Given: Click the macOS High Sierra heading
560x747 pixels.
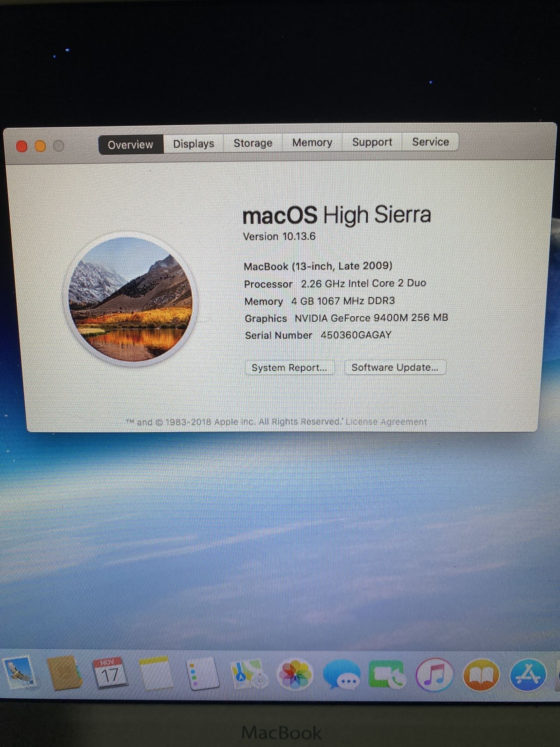Looking at the screenshot, I should click(x=337, y=215).
